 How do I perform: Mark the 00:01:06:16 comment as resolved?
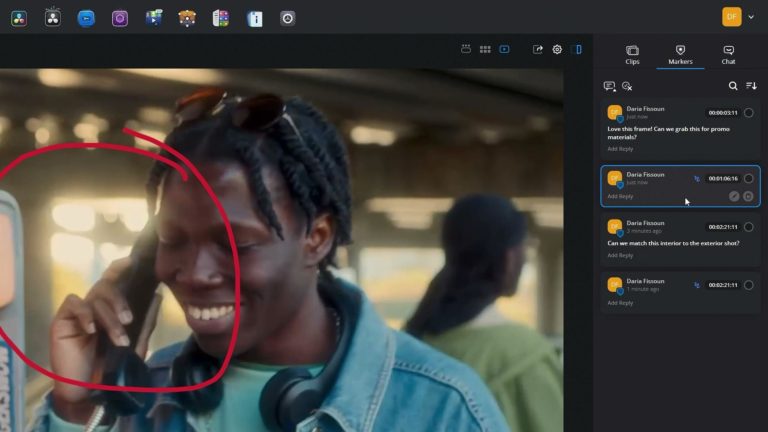click(748, 178)
